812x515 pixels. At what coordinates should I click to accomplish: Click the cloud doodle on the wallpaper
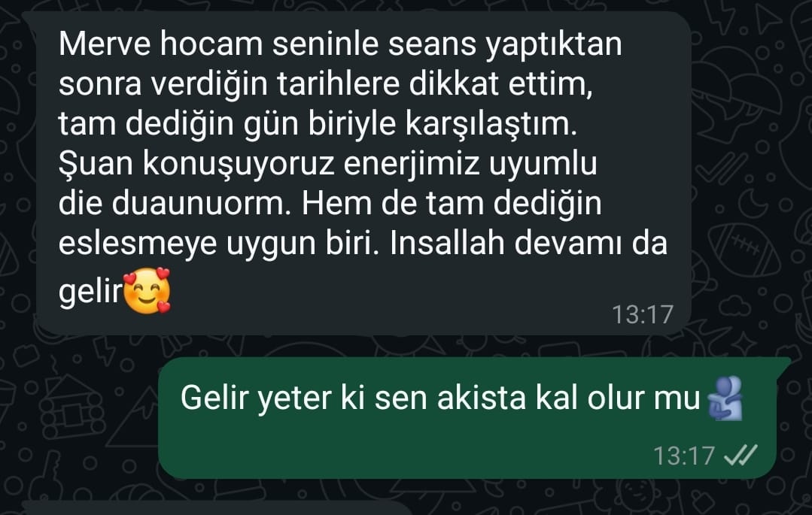tap(734, 305)
